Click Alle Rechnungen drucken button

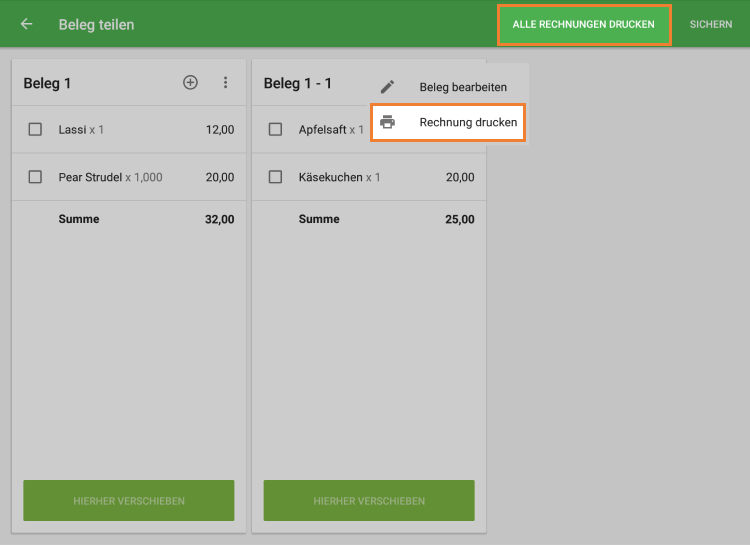pos(584,25)
